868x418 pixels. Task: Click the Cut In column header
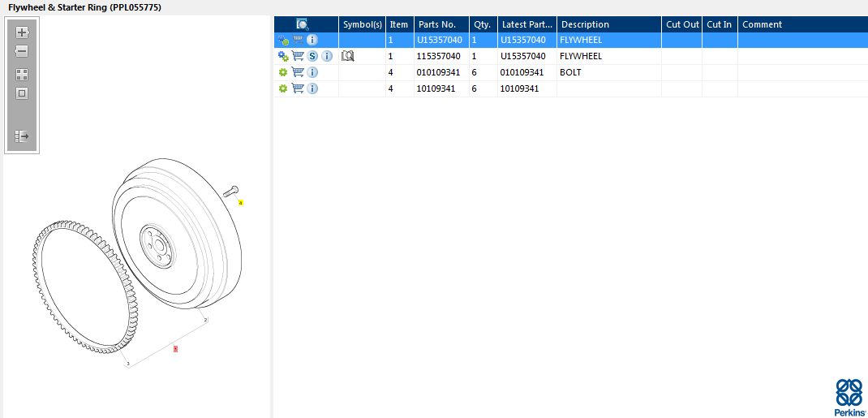coord(720,24)
